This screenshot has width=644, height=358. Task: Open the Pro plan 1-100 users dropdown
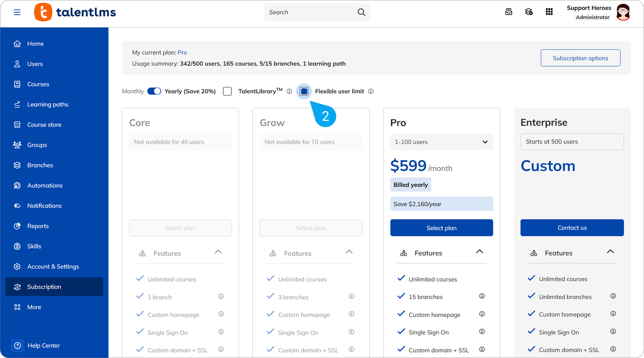(x=441, y=142)
